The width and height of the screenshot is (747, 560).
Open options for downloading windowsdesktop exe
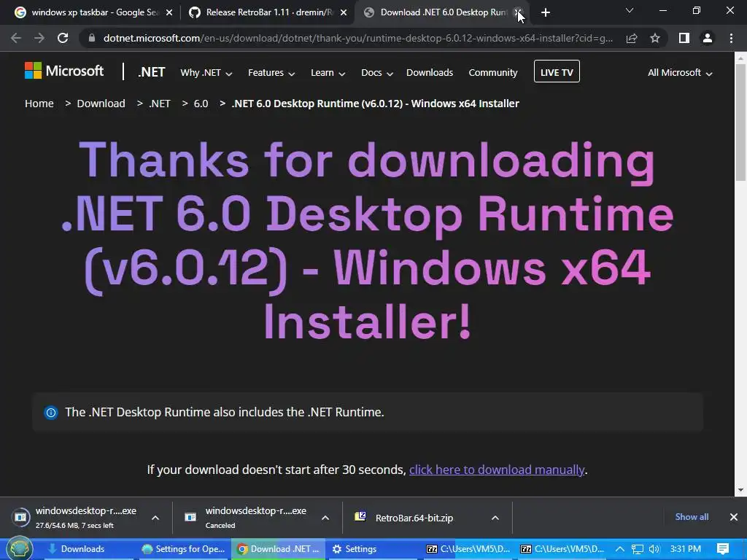pos(155,518)
